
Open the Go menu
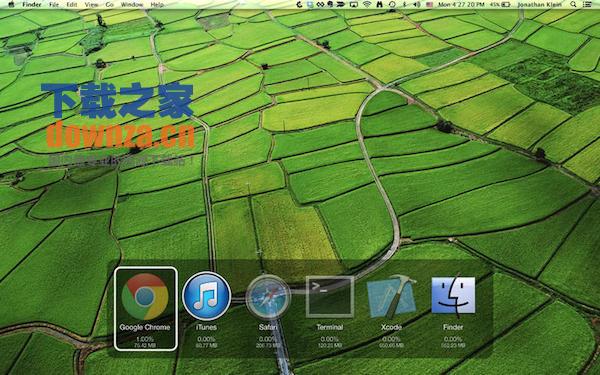[109, 5]
